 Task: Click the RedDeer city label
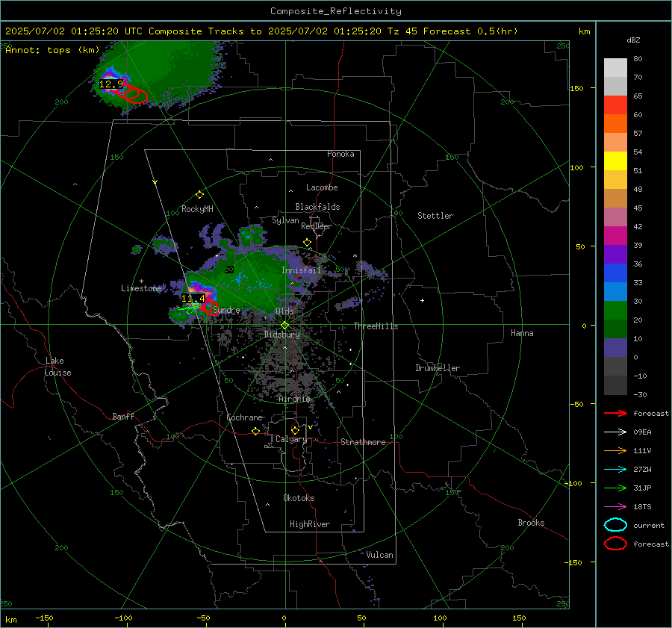point(317,226)
